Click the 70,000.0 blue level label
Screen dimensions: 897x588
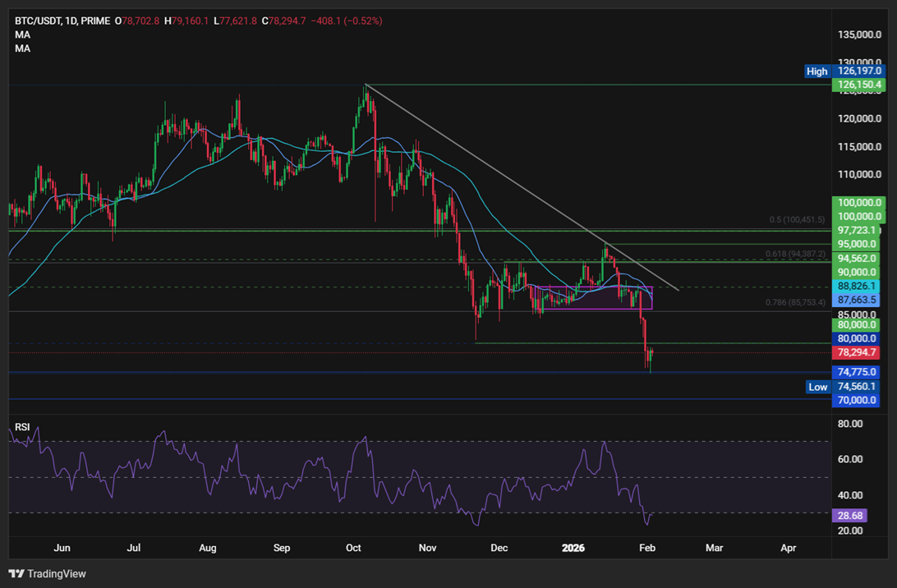[x=858, y=400]
